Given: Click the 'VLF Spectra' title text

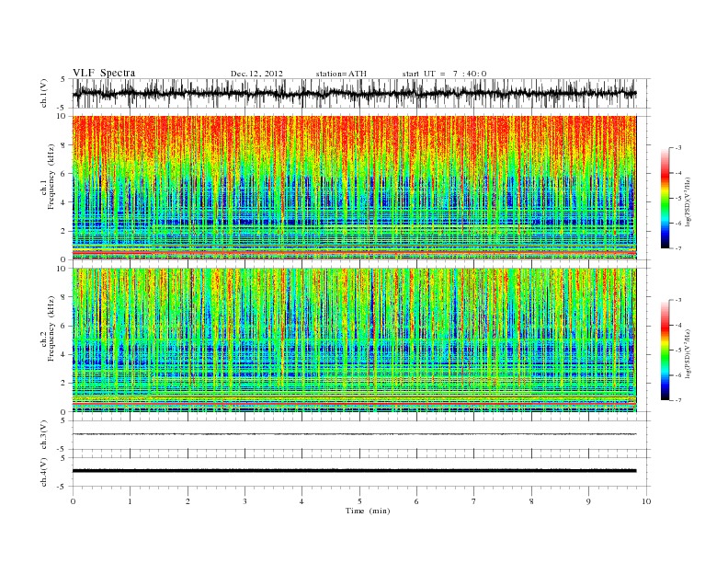Looking at the screenshot, I should (x=104, y=73).
